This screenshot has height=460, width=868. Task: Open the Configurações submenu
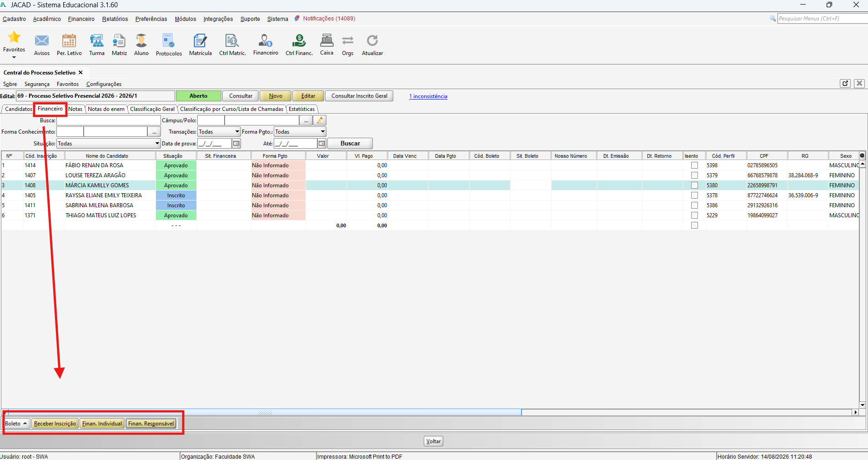104,84
